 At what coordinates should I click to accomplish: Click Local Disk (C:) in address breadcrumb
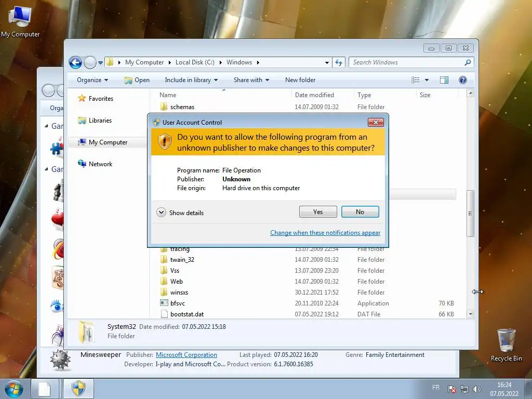coord(195,62)
